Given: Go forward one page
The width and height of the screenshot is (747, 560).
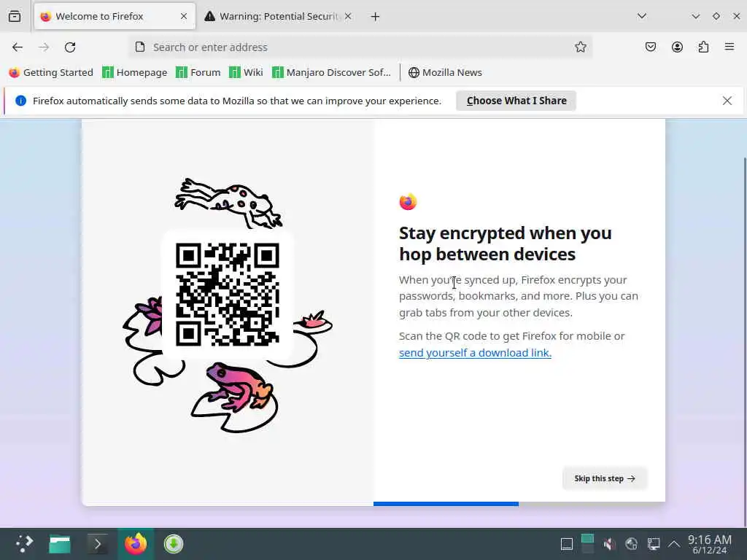Looking at the screenshot, I should tap(44, 47).
